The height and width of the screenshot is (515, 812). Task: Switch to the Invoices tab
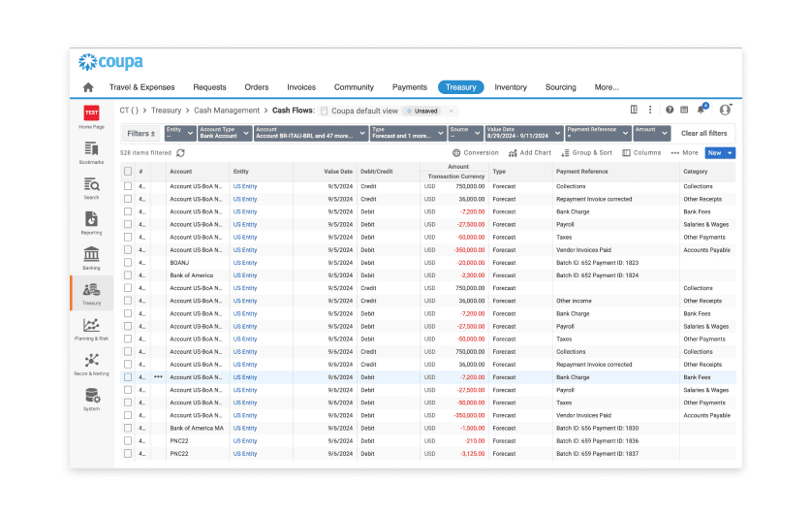pyautogui.click(x=301, y=87)
